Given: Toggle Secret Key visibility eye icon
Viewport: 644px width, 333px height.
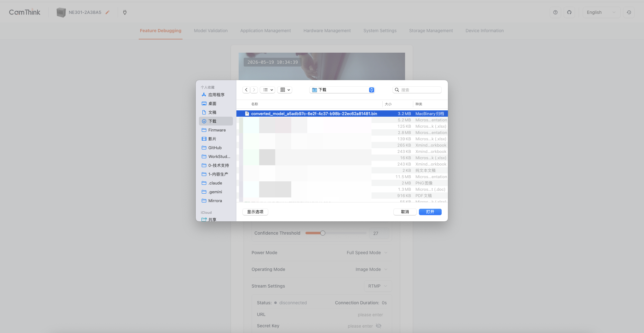Looking at the screenshot, I should (379, 326).
